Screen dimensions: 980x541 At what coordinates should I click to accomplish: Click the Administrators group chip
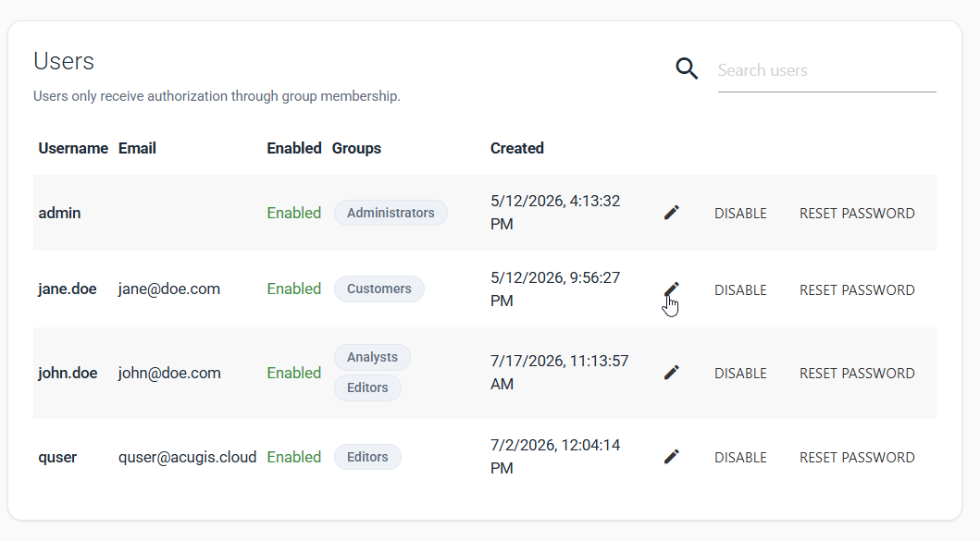point(391,213)
